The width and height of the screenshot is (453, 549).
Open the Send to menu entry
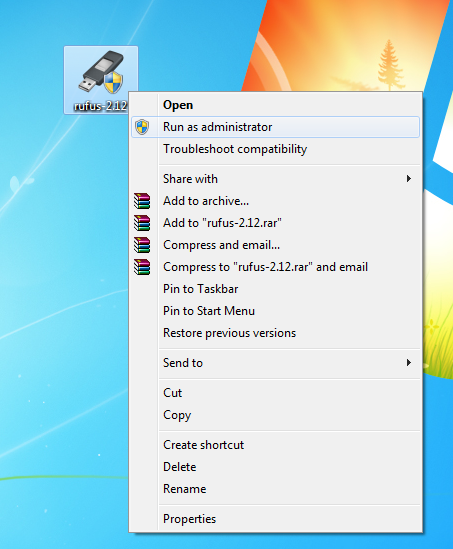point(276,363)
